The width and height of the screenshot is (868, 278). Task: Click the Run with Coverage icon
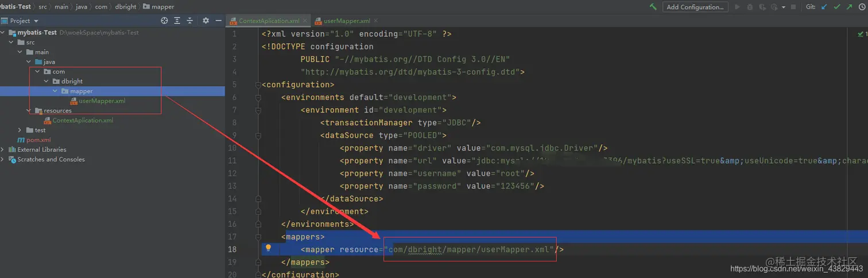coord(763,7)
